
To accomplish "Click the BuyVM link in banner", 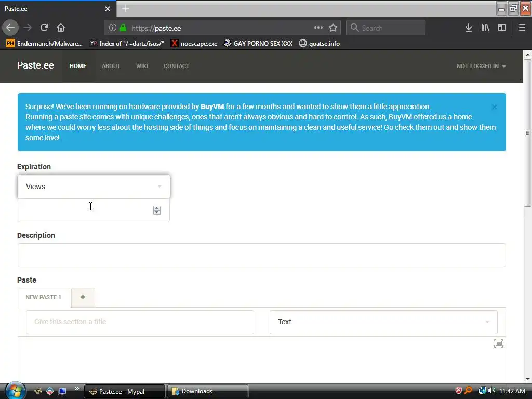I will point(212,107).
